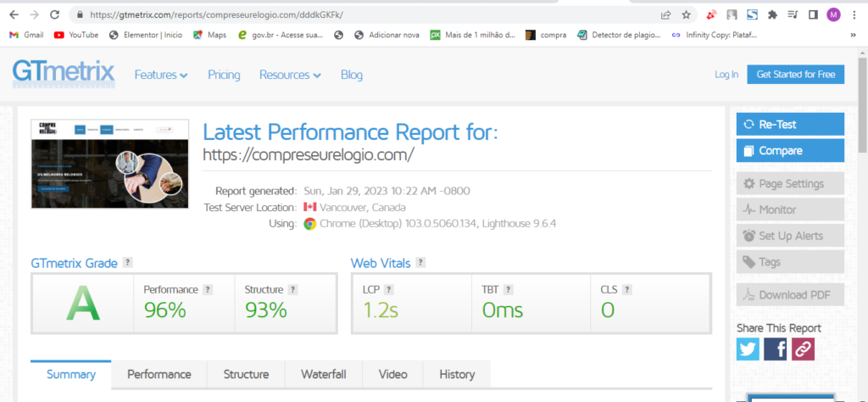The image size is (868, 402).
Task: Click Get Started for Free
Action: point(795,75)
